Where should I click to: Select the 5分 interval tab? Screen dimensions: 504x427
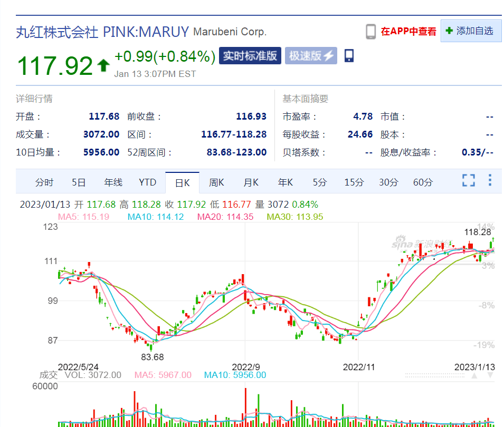coord(319,182)
